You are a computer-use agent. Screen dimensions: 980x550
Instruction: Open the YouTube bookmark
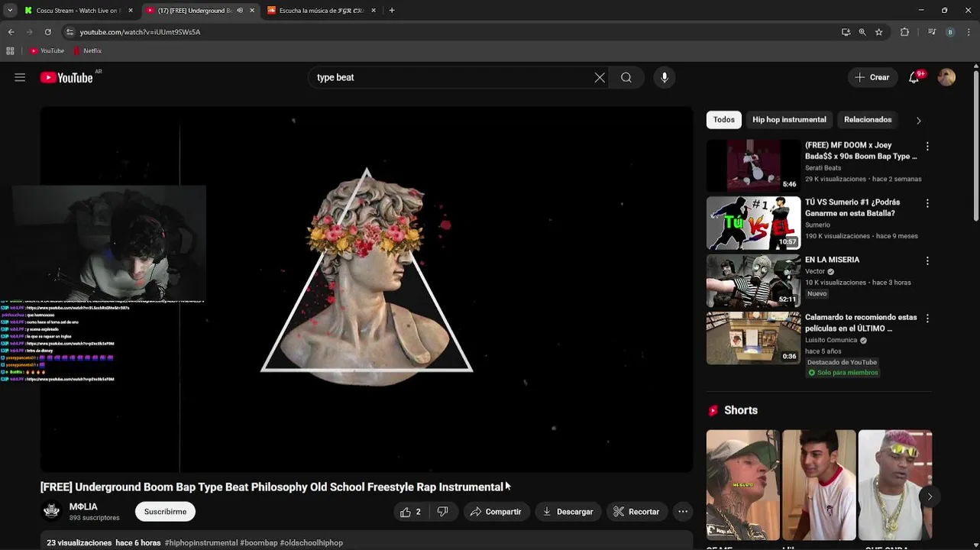47,51
